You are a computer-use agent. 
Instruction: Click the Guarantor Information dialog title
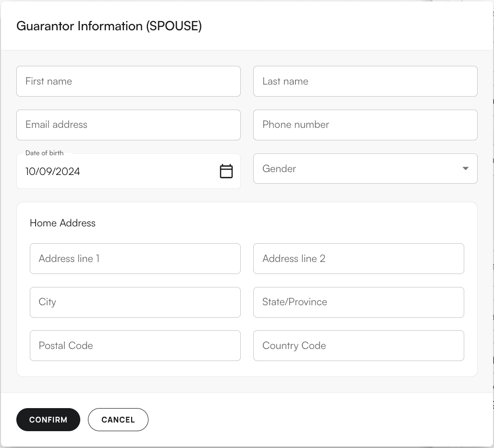pos(110,26)
